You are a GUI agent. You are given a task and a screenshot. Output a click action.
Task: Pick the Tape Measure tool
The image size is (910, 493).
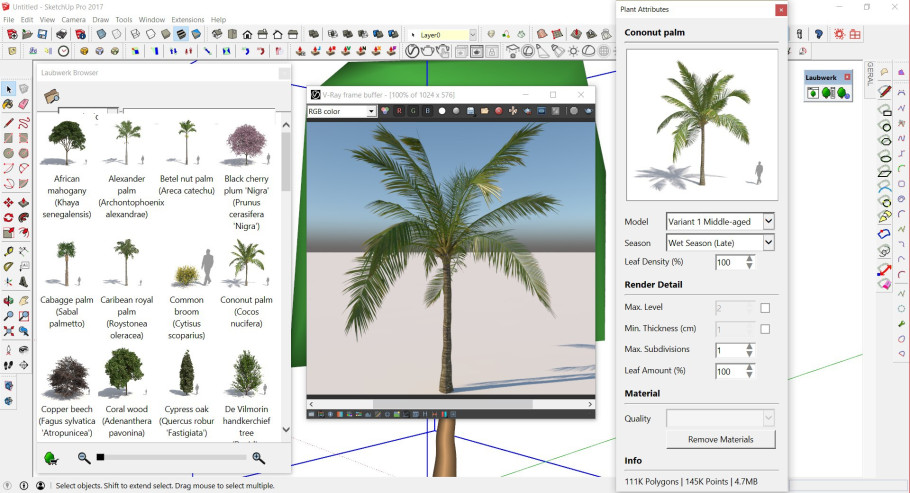click(x=9, y=251)
